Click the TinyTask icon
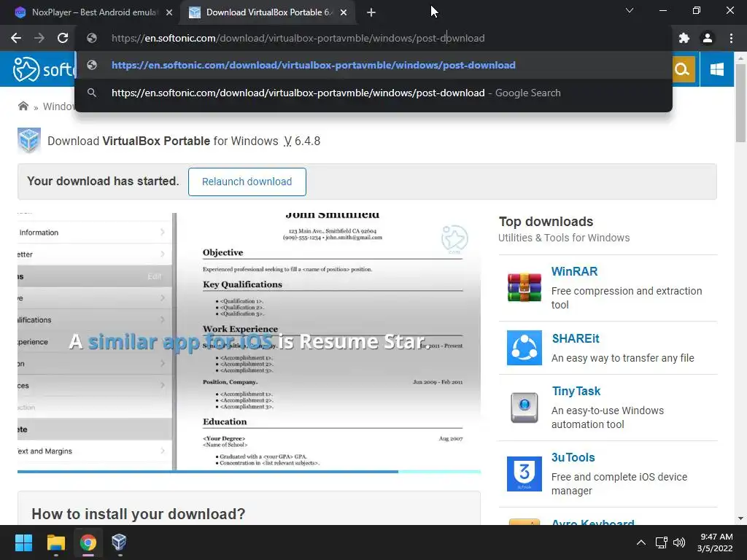Image resolution: width=747 pixels, height=560 pixels. pos(524,408)
